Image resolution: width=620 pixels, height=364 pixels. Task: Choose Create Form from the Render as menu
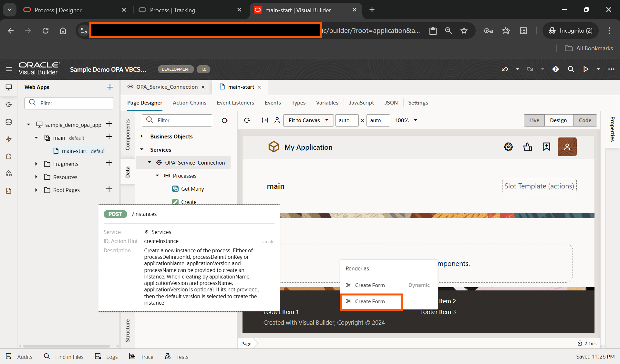(x=371, y=301)
